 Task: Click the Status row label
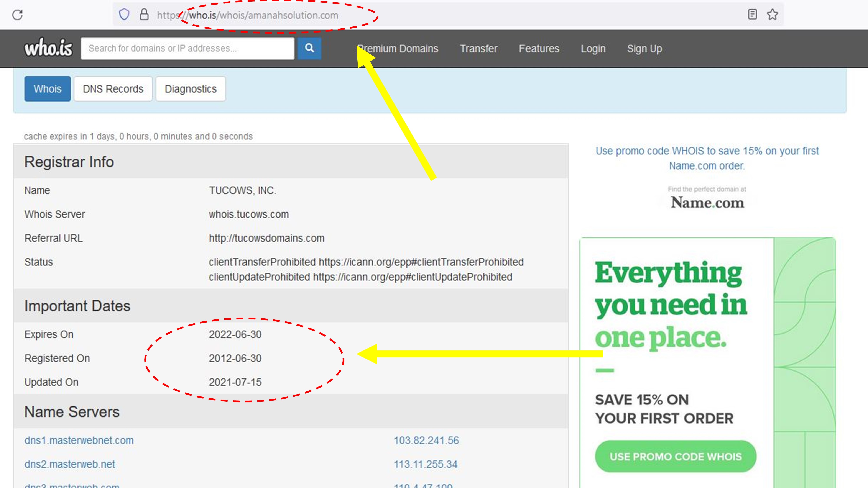[38, 262]
